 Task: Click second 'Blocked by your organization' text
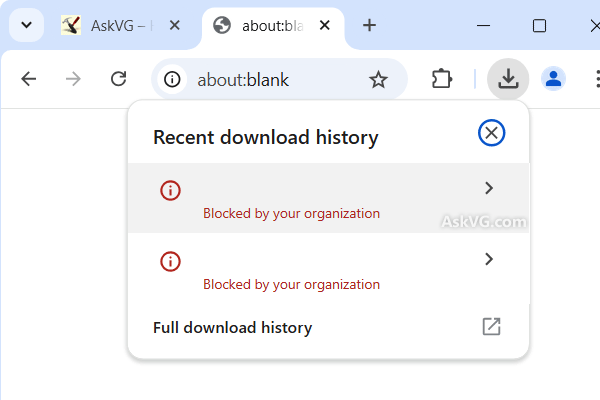point(291,284)
